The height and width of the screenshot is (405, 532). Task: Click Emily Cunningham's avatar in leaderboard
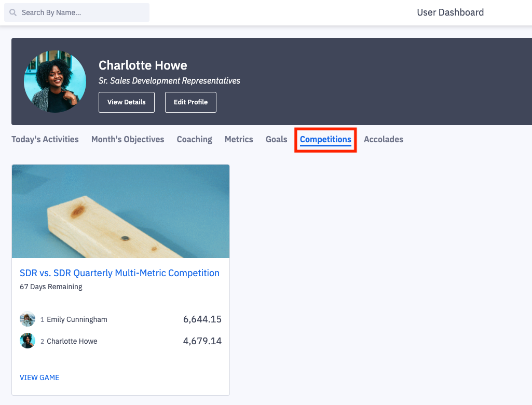(x=28, y=319)
